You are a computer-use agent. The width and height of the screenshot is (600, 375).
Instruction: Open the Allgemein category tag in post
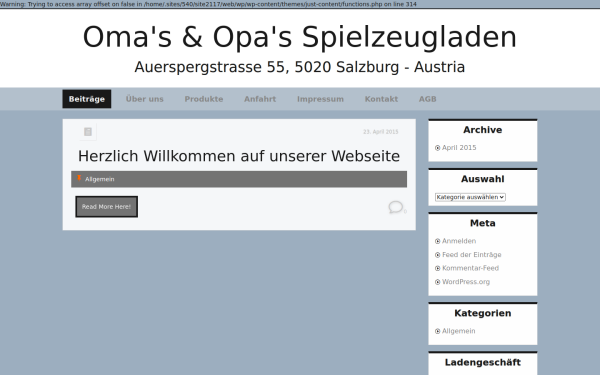(99, 179)
